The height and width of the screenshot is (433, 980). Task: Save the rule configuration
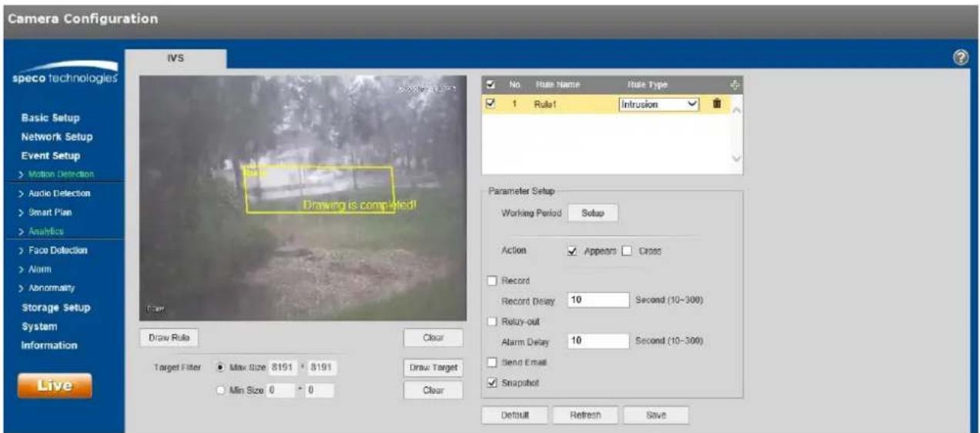point(656,415)
